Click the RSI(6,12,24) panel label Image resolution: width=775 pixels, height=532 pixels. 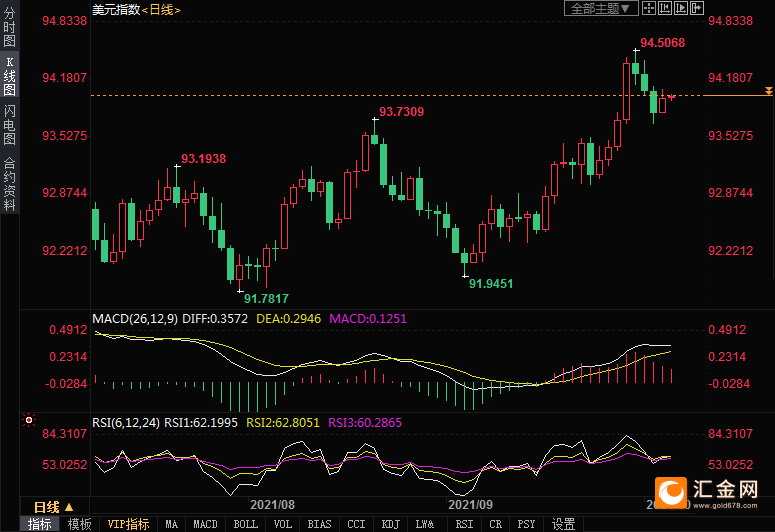pyautogui.click(x=126, y=423)
